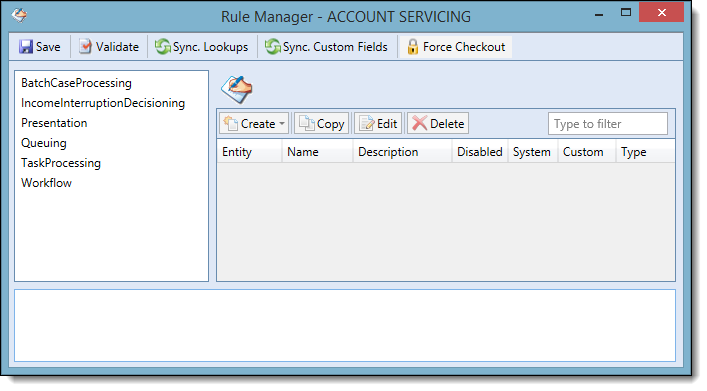
Task: Sort by the Entity column header
Action: 249,152
